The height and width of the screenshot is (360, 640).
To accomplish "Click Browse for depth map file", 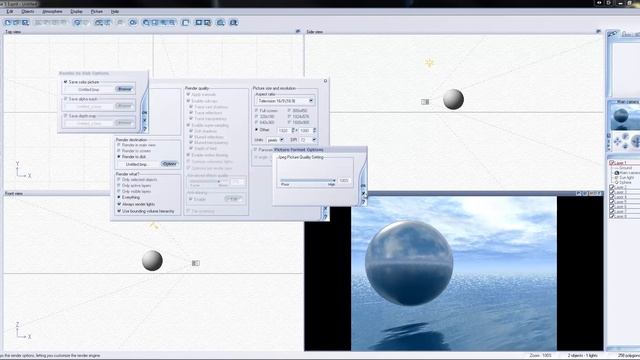I will pyautogui.click(x=124, y=123).
